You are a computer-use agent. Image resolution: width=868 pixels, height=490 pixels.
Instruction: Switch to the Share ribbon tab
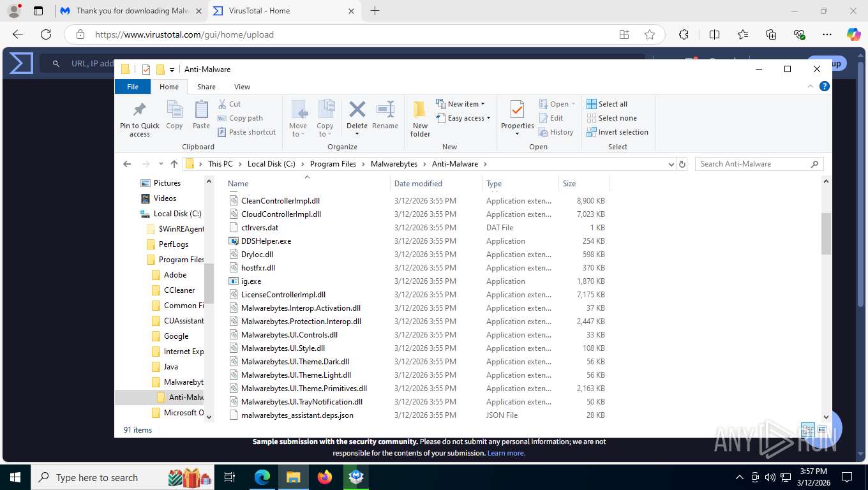(206, 87)
